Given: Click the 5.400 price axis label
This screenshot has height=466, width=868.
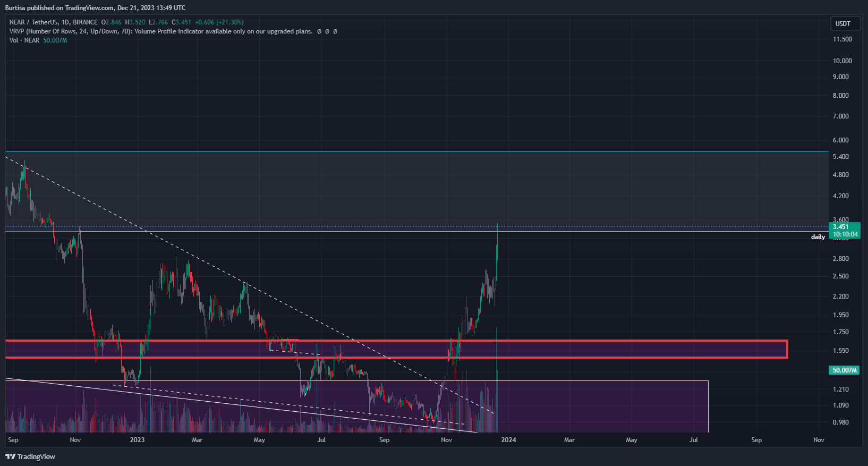Looking at the screenshot, I should tap(841, 157).
